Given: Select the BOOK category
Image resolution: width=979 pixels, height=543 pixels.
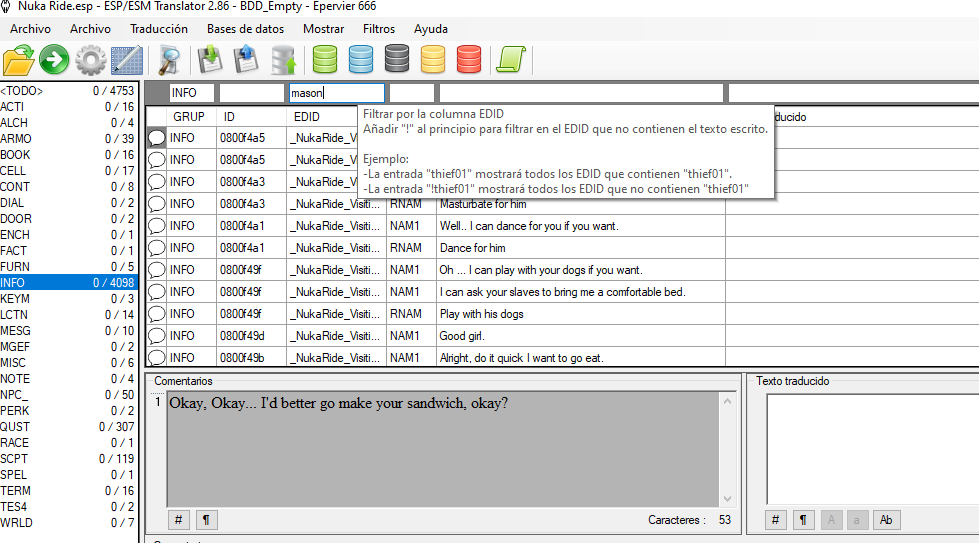Looking at the screenshot, I should point(67,155).
